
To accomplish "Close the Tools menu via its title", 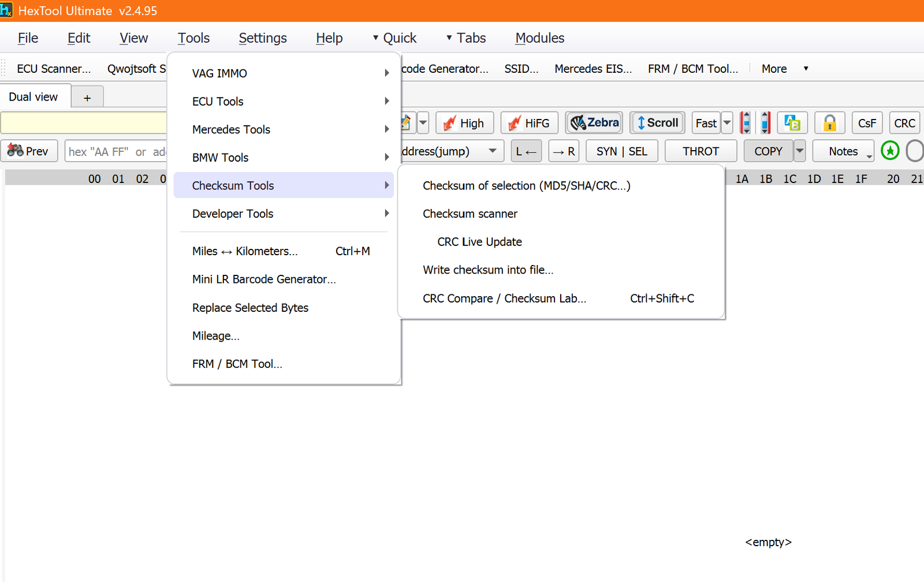I will (193, 38).
